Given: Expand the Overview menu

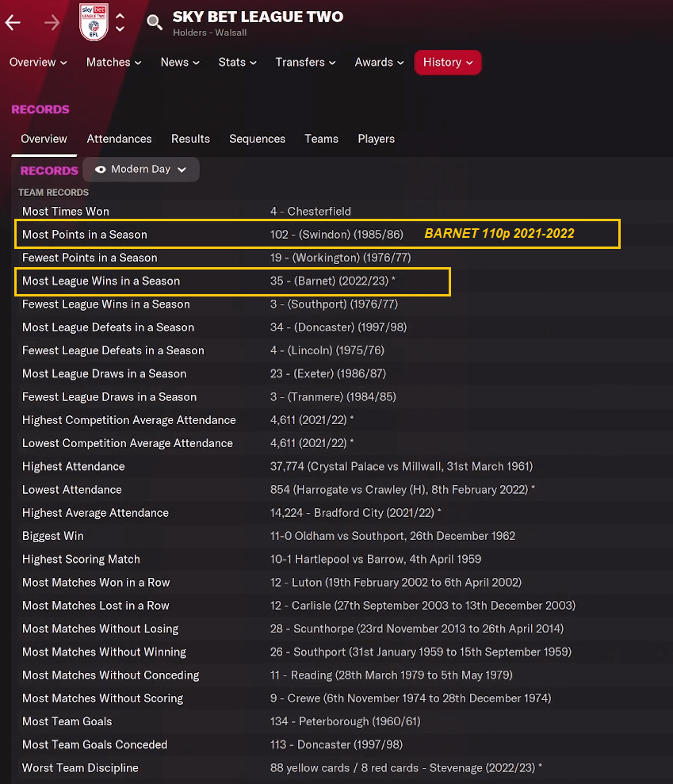Looking at the screenshot, I should [38, 63].
